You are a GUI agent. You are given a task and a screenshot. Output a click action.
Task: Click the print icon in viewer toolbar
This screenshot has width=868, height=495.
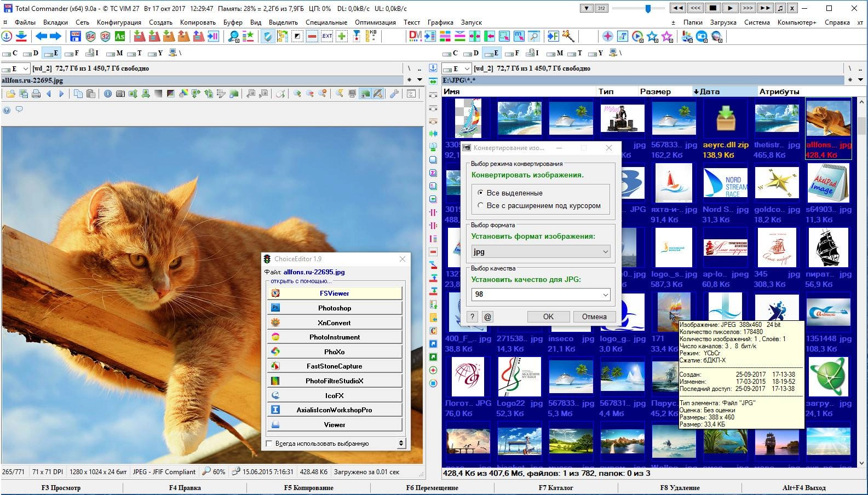[x=36, y=94]
